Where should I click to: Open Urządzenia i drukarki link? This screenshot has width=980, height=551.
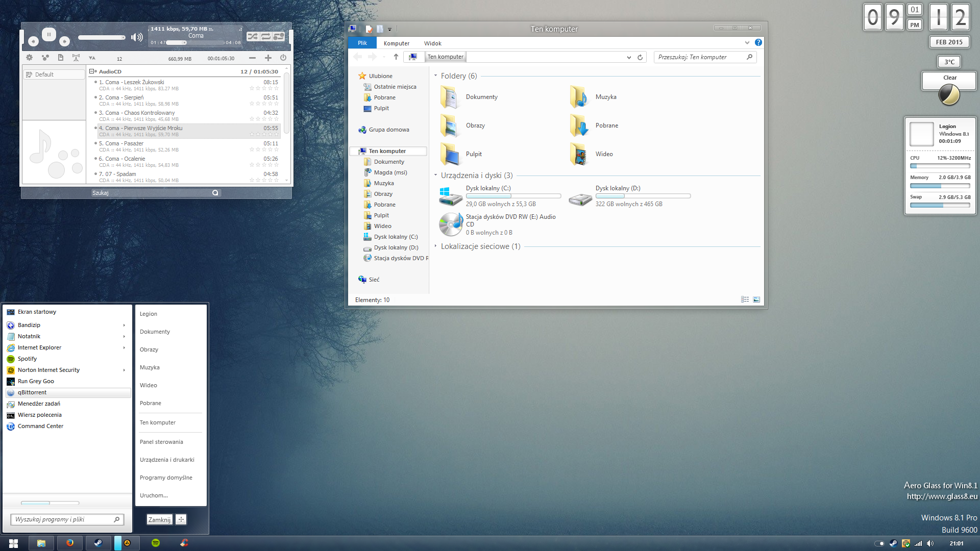tap(167, 460)
